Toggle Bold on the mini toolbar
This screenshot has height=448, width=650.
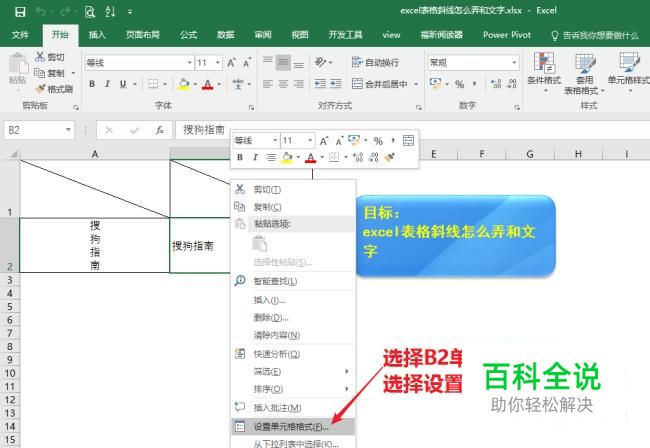(x=240, y=157)
